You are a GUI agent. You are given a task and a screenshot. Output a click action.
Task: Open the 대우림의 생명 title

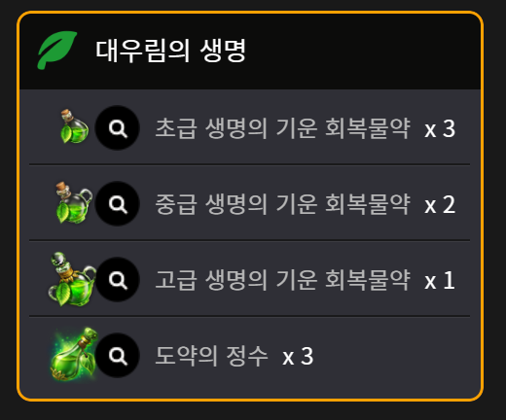170,51
